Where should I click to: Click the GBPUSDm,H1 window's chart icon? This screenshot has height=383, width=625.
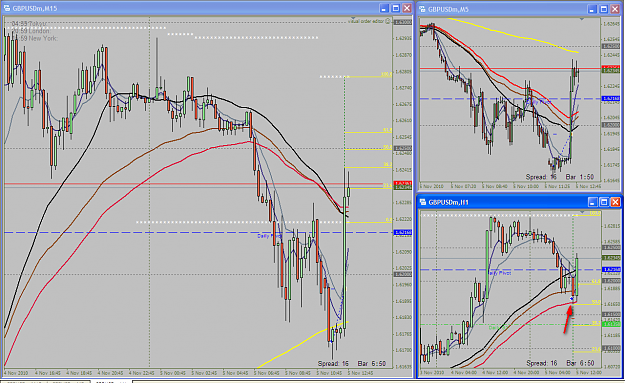[x=423, y=202]
